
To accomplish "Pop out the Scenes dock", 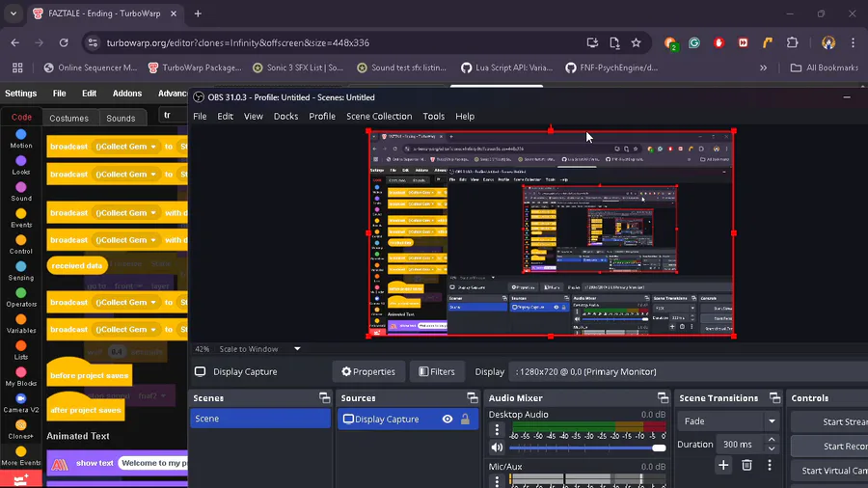I will click(324, 397).
